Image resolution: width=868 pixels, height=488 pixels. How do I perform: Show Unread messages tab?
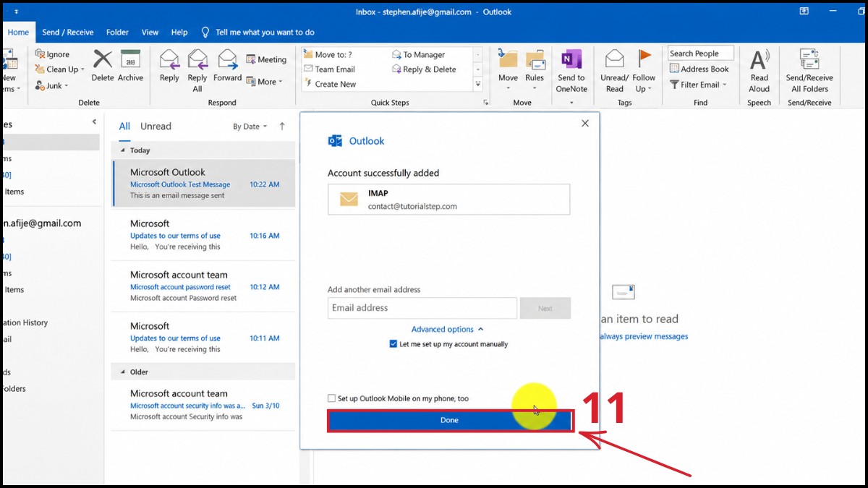pyautogui.click(x=156, y=127)
